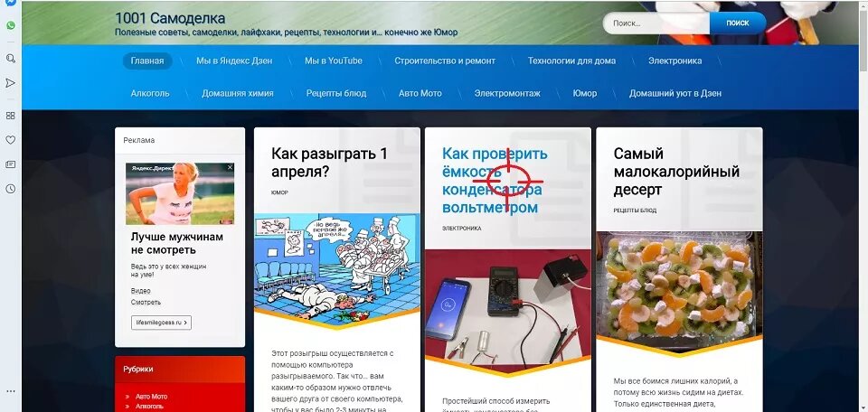Open the Авто Мото rubric link
868x412 pixels.
coord(151,397)
